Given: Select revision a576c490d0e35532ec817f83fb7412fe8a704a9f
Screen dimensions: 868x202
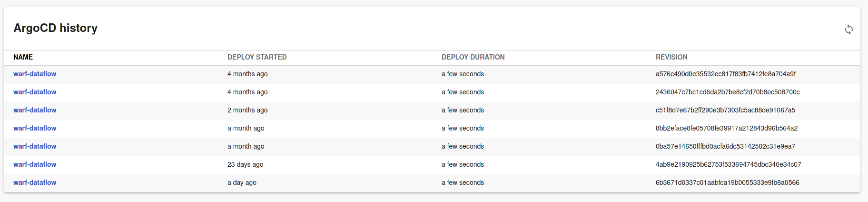Looking at the screenshot, I should [726, 74].
